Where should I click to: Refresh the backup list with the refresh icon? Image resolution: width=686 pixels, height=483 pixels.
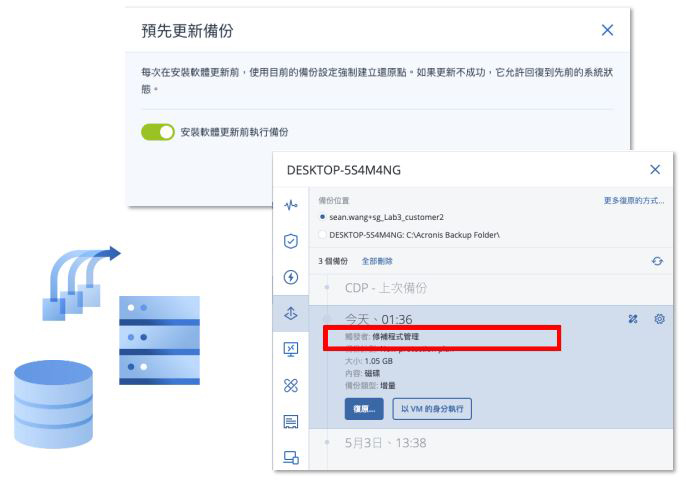657,261
